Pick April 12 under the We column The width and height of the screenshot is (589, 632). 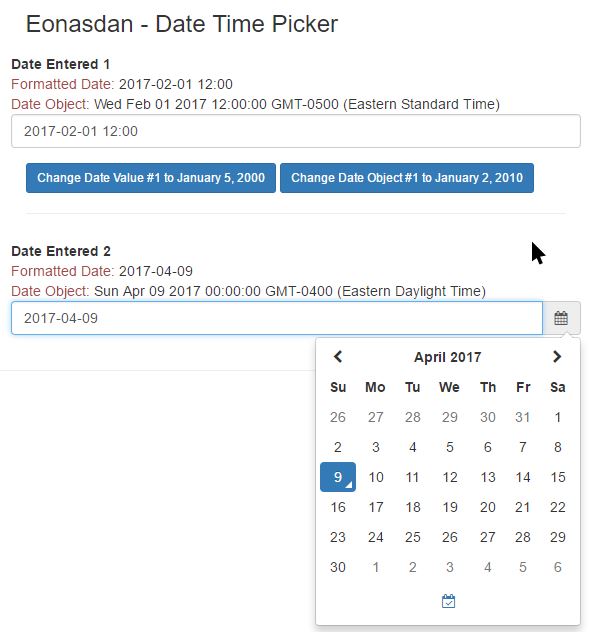click(x=450, y=477)
